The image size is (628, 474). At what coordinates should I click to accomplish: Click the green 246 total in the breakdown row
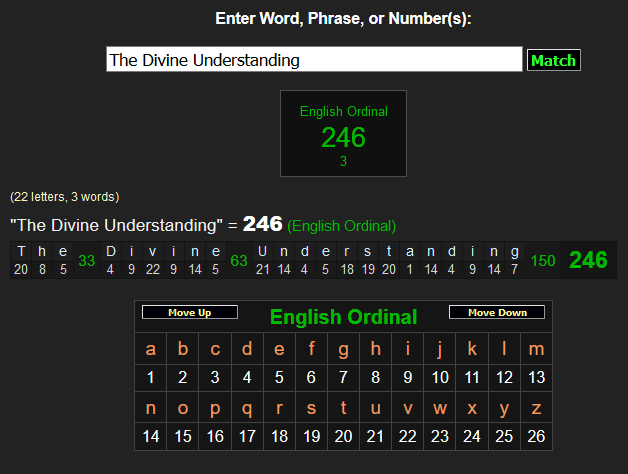pos(588,260)
